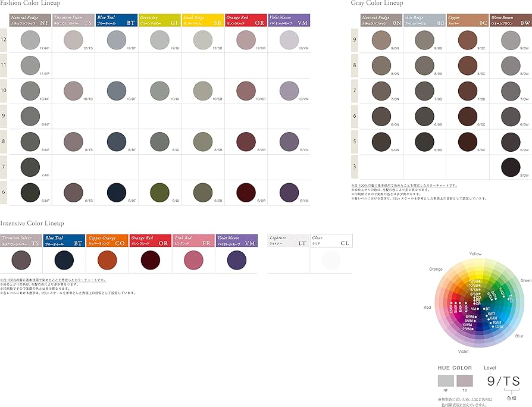Open the Ash Beige 0B column header

tap(424, 21)
